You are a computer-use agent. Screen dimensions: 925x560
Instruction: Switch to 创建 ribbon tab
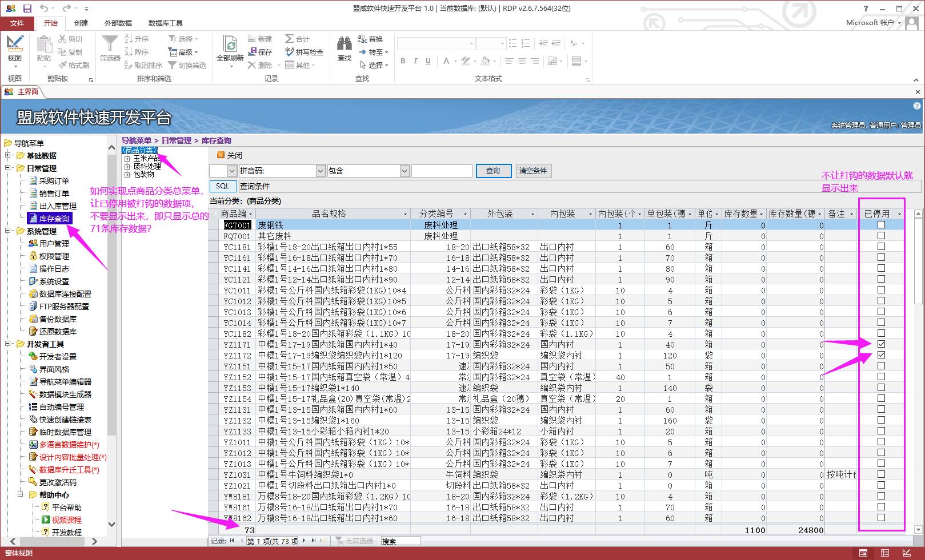click(81, 23)
